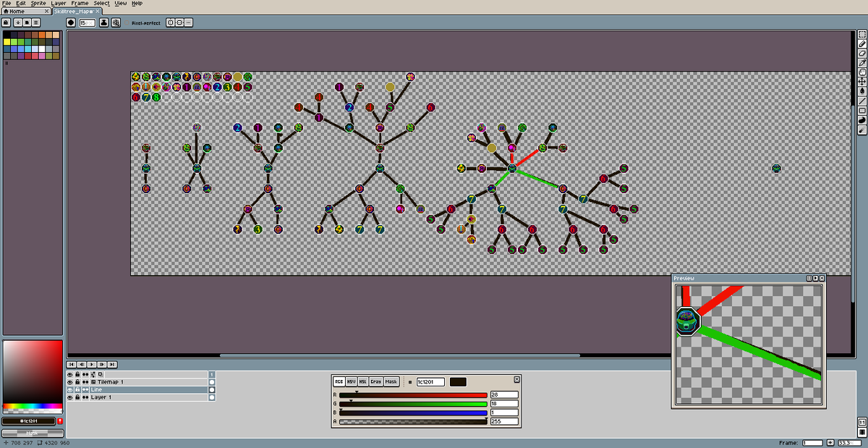This screenshot has height=448, width=868.
Task: Open the palette options menu button
Action: click(36, 22)
